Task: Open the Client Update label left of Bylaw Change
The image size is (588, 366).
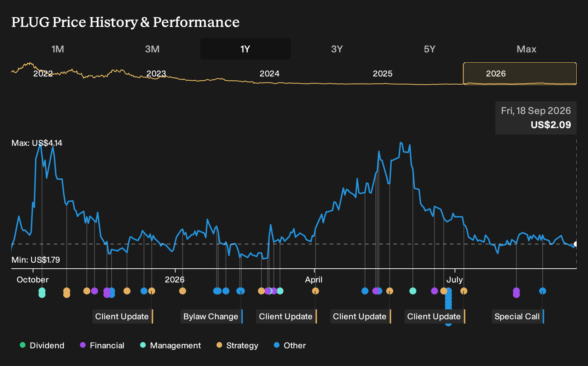Action: (122, 316)
